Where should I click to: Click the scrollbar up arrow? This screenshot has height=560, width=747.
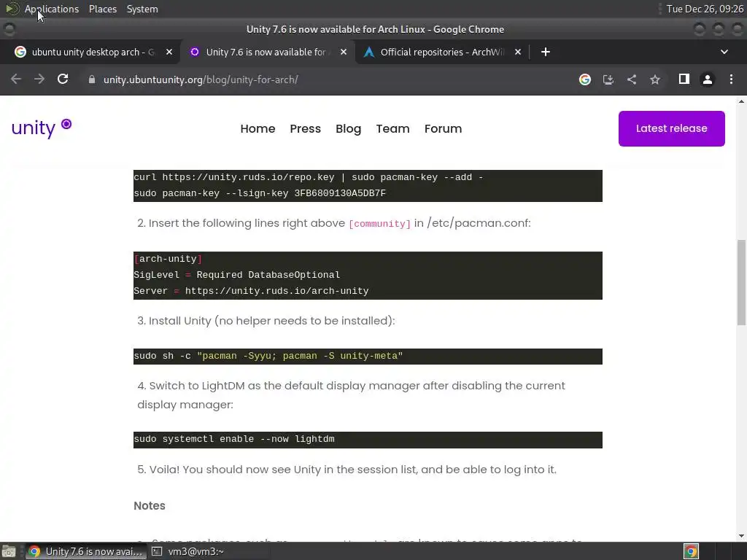(x=741, y=101)
